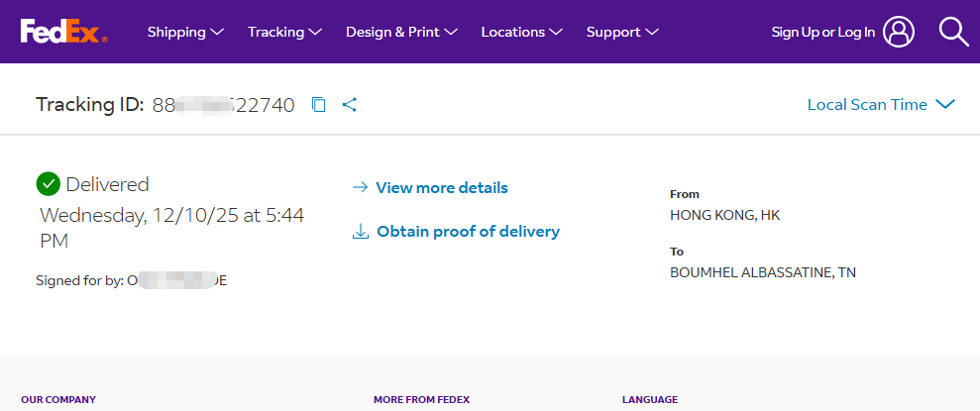Image resolution: width=980 pixels, height=411 pixels.
Task: Select the Locations menu
Action: click(521, 32)
